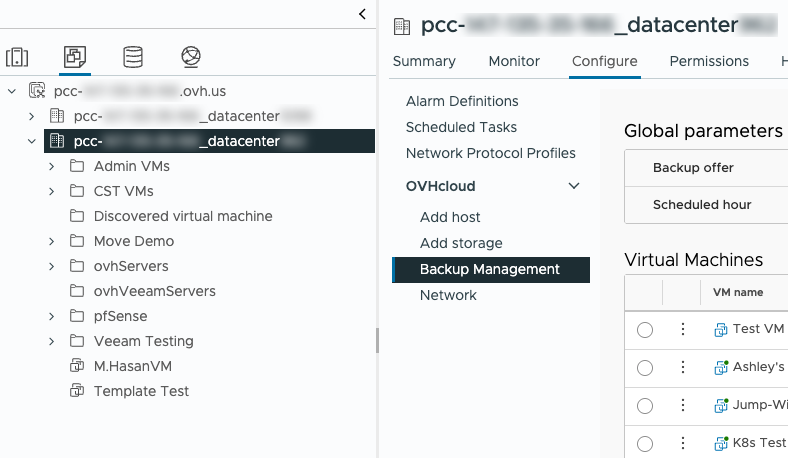Expand the pfSense folder
Image resolution: width=788 pixels, height=458 pixels.
pos(51,316)
